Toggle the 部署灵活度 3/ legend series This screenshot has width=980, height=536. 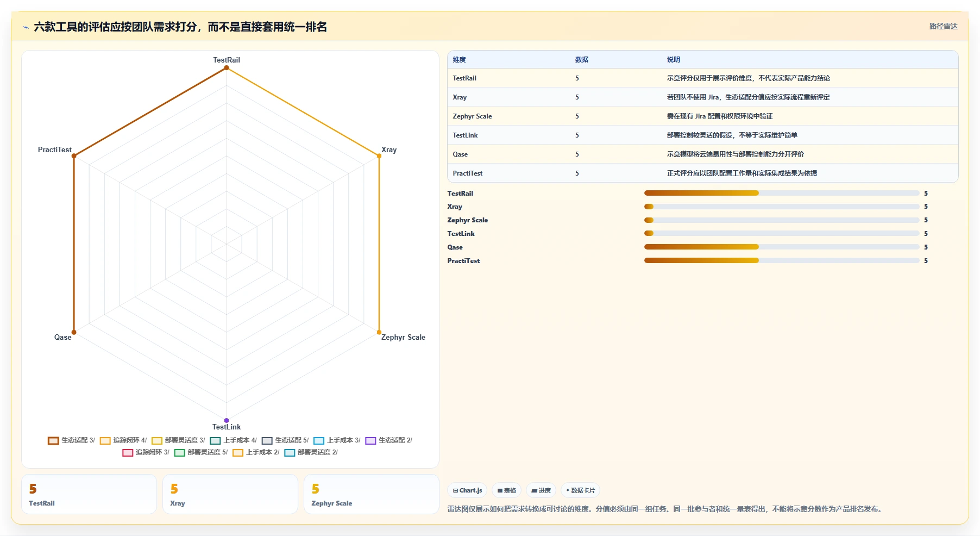[x=178, y=440]
